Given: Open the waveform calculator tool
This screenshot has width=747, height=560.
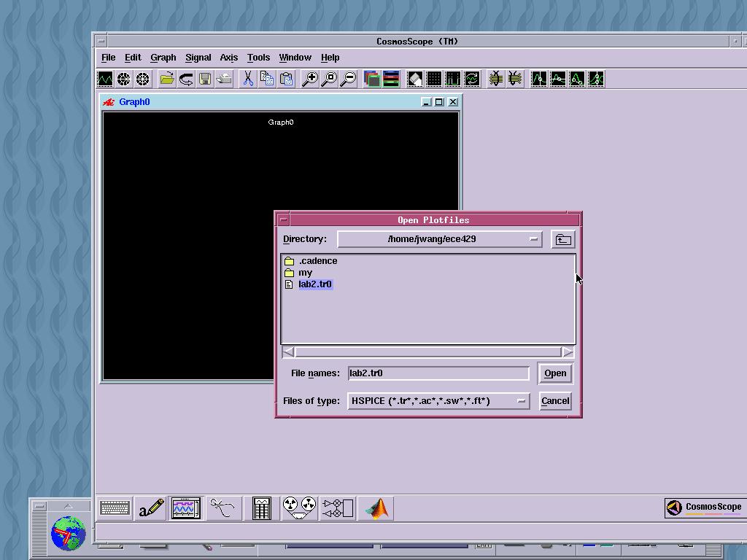Looking at the screenshot, I should (x=262, y=508).
